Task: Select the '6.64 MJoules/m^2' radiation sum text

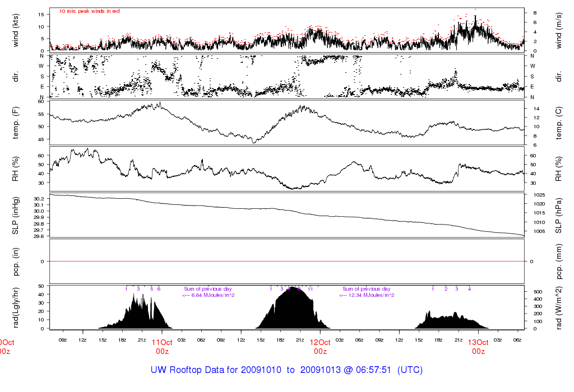Action: [213, 295]
